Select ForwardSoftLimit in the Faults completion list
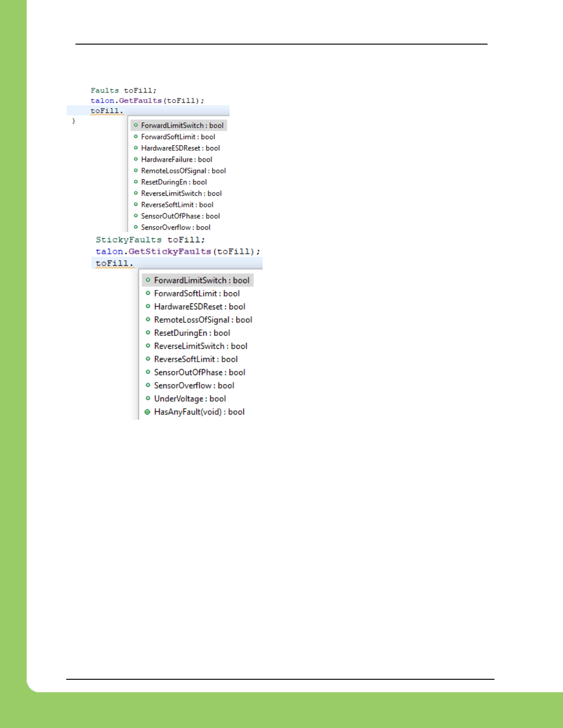Viewport: 563px width, 728px height. [x=178, y=137]
